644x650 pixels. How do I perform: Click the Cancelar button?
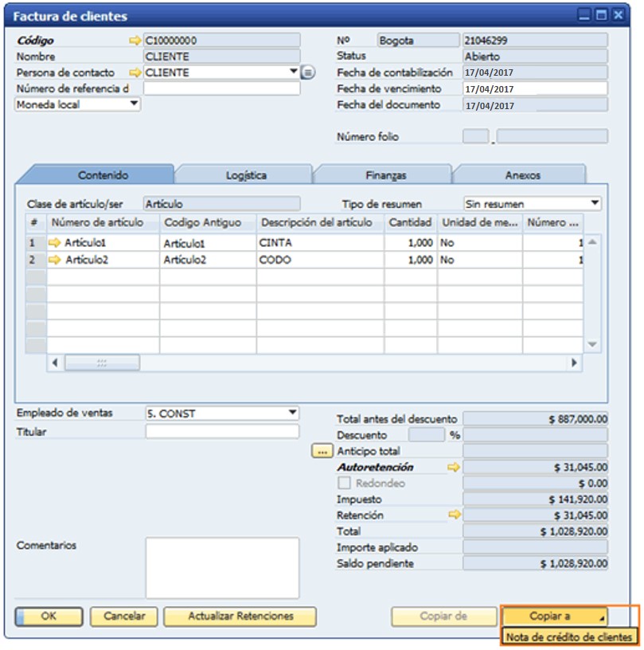click(124, 616)
